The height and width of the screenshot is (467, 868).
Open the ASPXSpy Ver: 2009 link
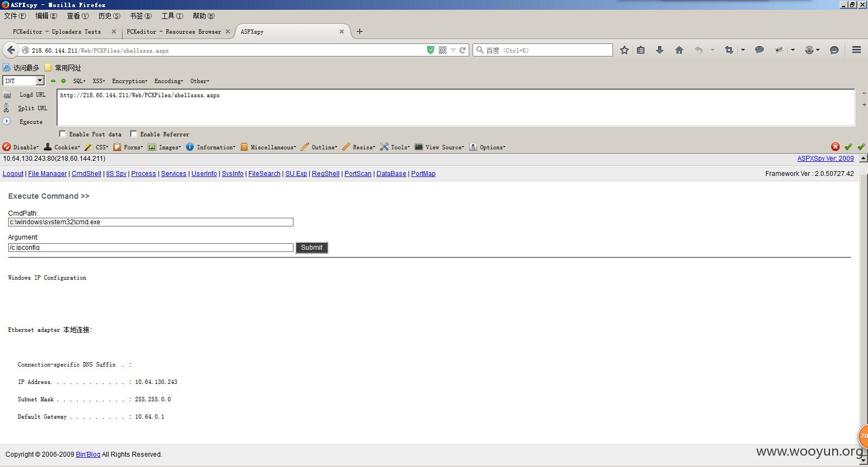[825, 159]
